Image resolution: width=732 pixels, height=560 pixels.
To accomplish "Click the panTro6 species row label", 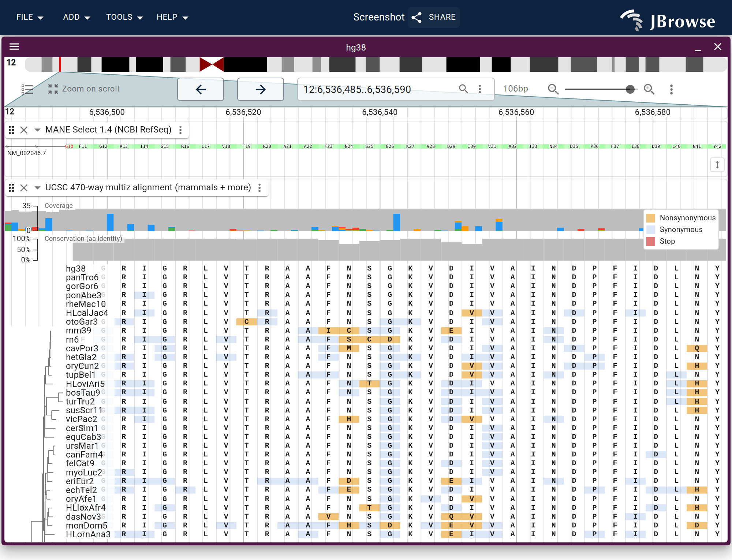I will click(82, 277).
